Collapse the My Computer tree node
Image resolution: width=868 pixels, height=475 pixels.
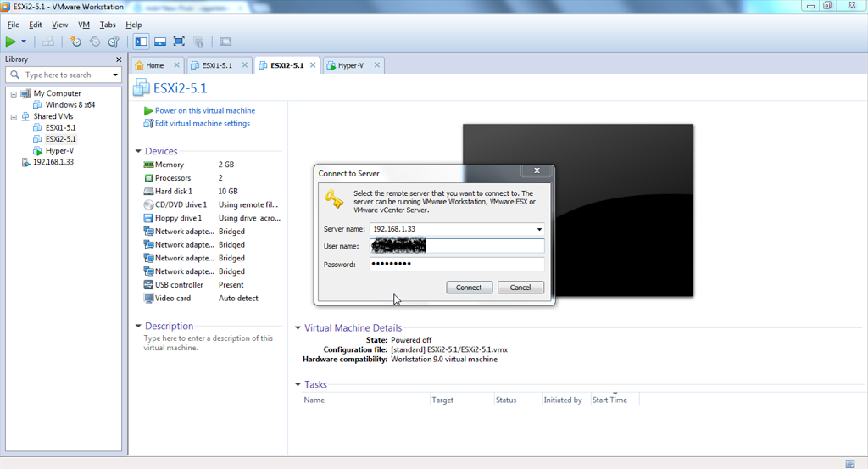coord(14,94)
